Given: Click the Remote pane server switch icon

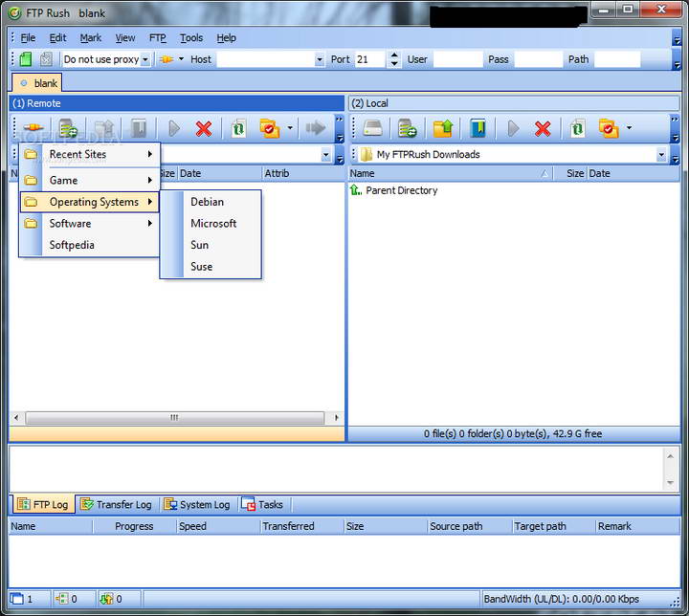Looking at the screenshot, I should pyautogui.click(x=68, y=128).
